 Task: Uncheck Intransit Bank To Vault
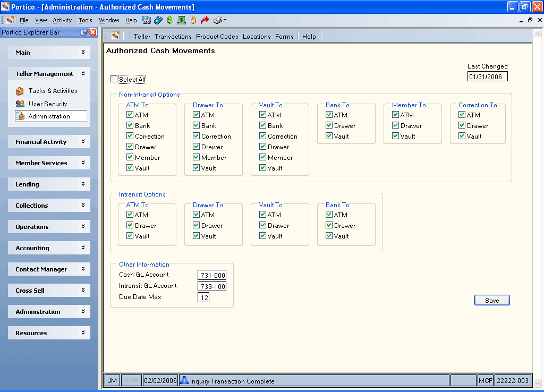click(329, 236)
